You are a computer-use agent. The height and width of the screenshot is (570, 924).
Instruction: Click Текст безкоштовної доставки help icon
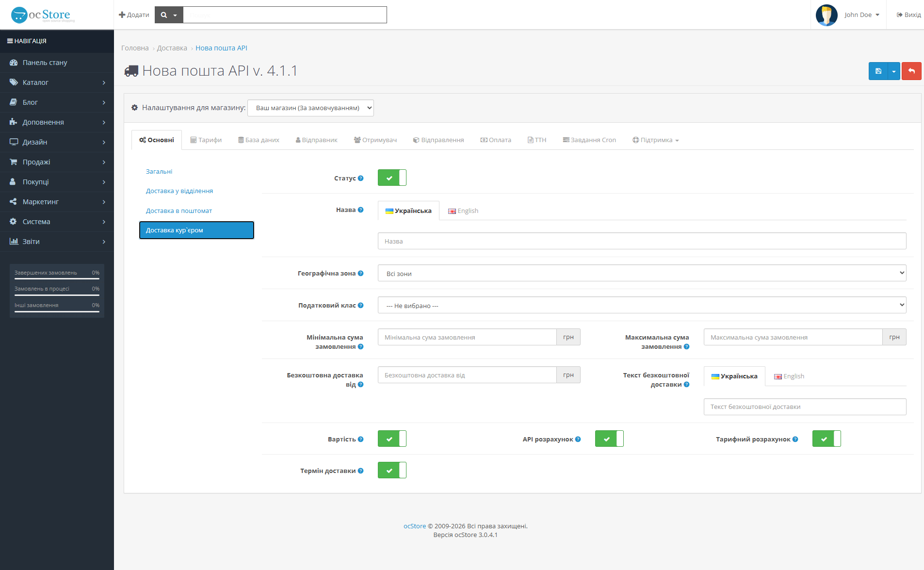(x=686, y=384)
